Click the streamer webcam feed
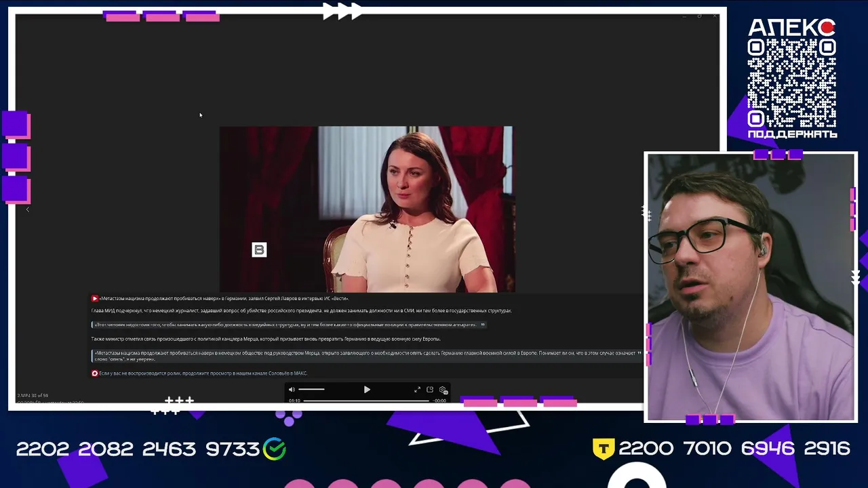The width and height of the screenshot is (868, 488). pyautogui.click(x=751, y=287)
